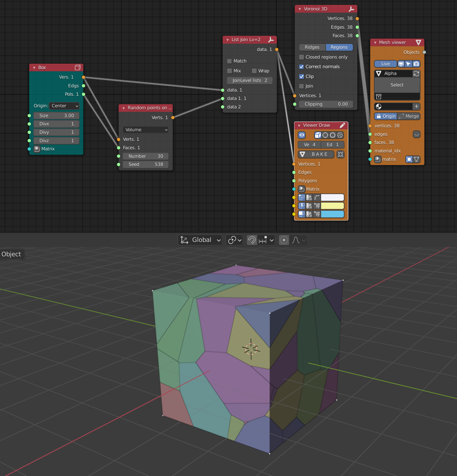Open the Volume mode dropdown on Random points node
Image resolution: width=457 pixels, height=476 pixels.
point(145,130)
